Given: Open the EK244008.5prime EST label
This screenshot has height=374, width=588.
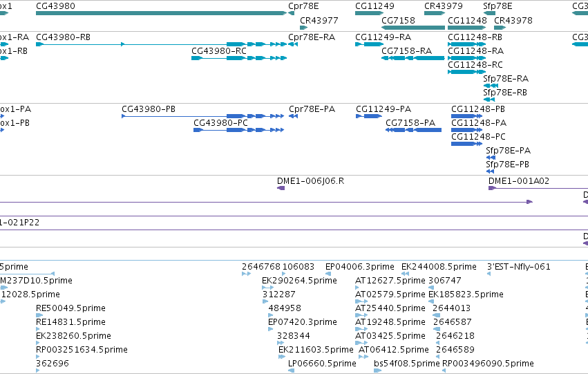Looking at the screenshot, I should [439, 267].
